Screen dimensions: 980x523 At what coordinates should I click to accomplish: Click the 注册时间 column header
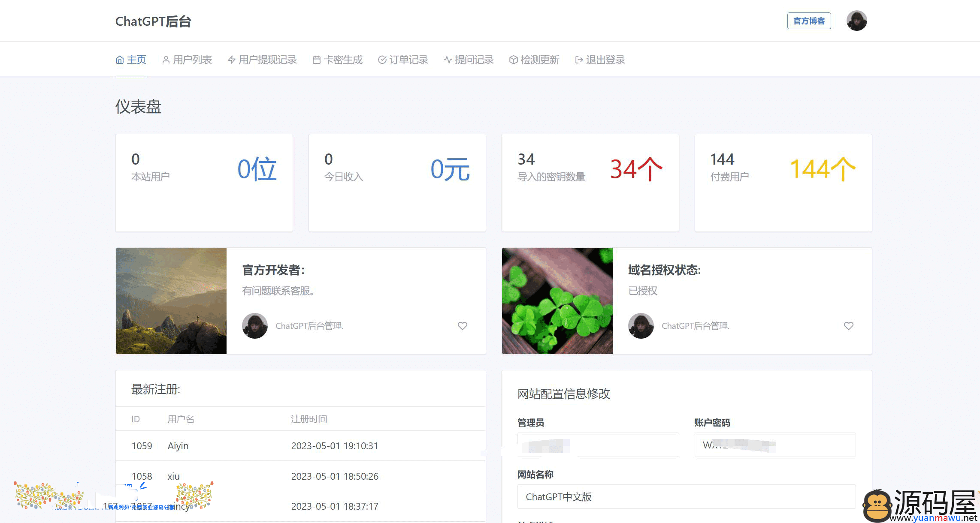[x=309, y=419]
